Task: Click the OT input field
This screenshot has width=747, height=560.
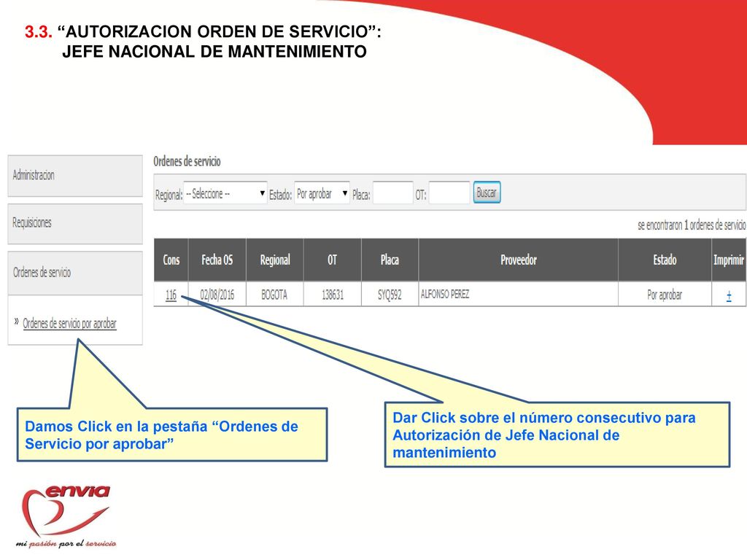Action: (449, 192)
